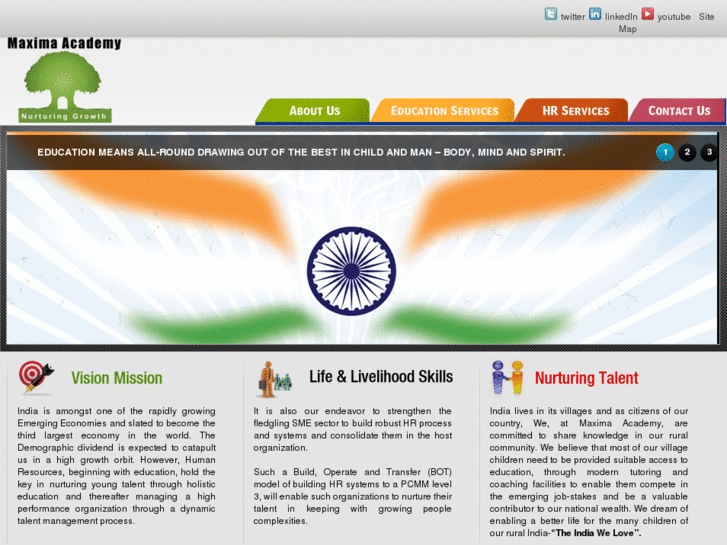
Task: Click the Nurturing Growth logo caption
Action: (x=64, y=116)
